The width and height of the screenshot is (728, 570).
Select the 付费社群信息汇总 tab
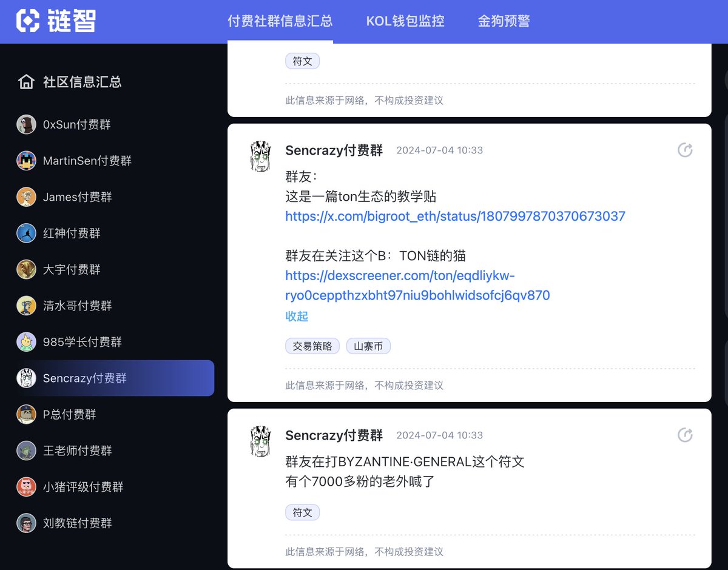(x=281, y=21)
